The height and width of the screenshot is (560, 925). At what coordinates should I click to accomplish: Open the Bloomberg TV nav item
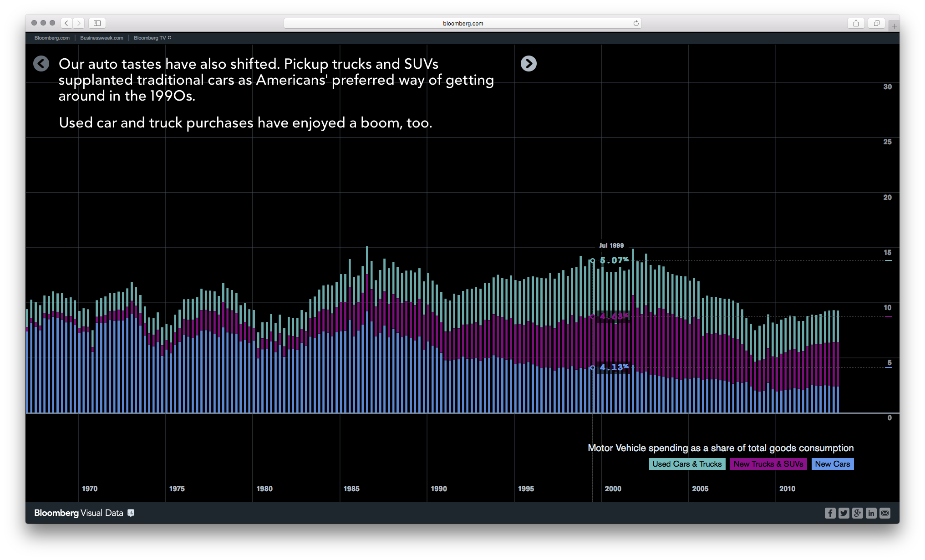point(150,38)
